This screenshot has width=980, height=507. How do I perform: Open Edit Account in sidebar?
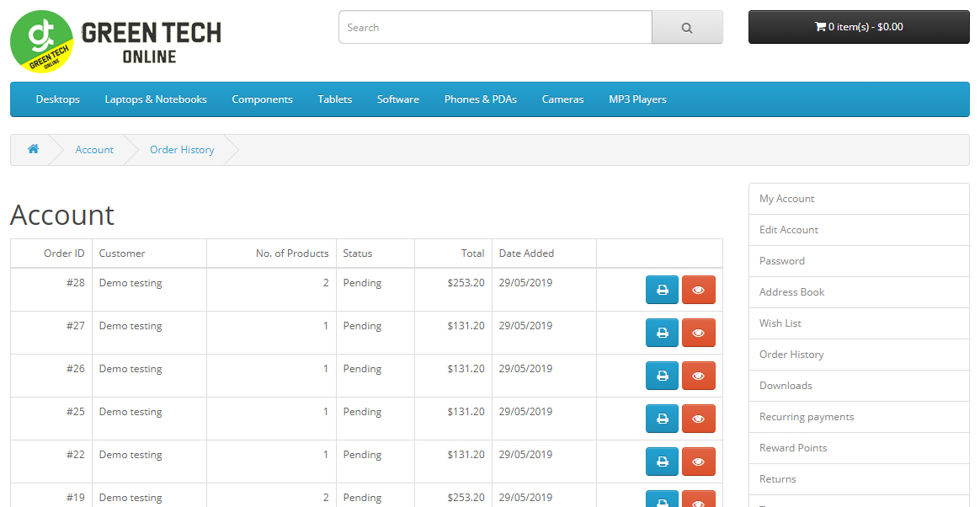859,230
